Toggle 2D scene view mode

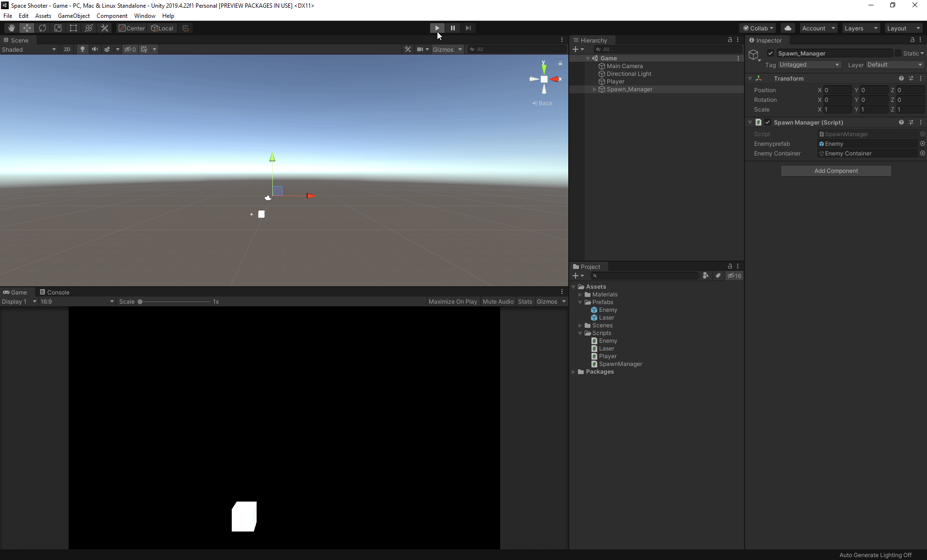tap(67, 49)
